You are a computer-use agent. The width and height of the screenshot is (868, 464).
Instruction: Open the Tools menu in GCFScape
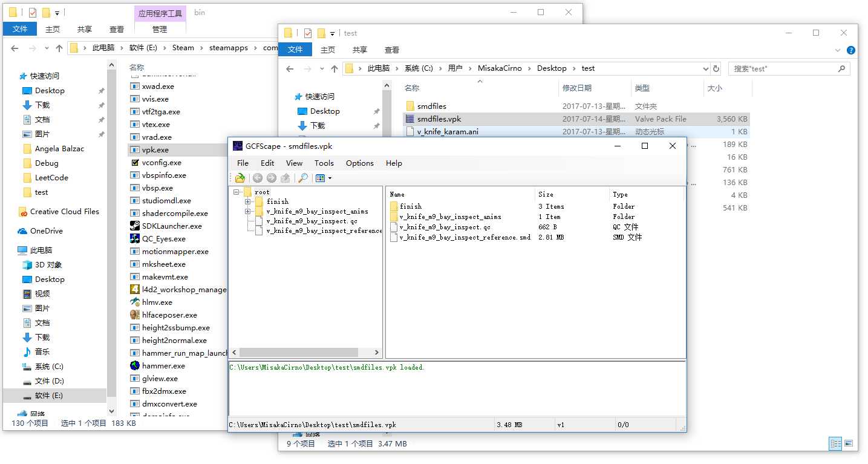click(x=324, y=163)
